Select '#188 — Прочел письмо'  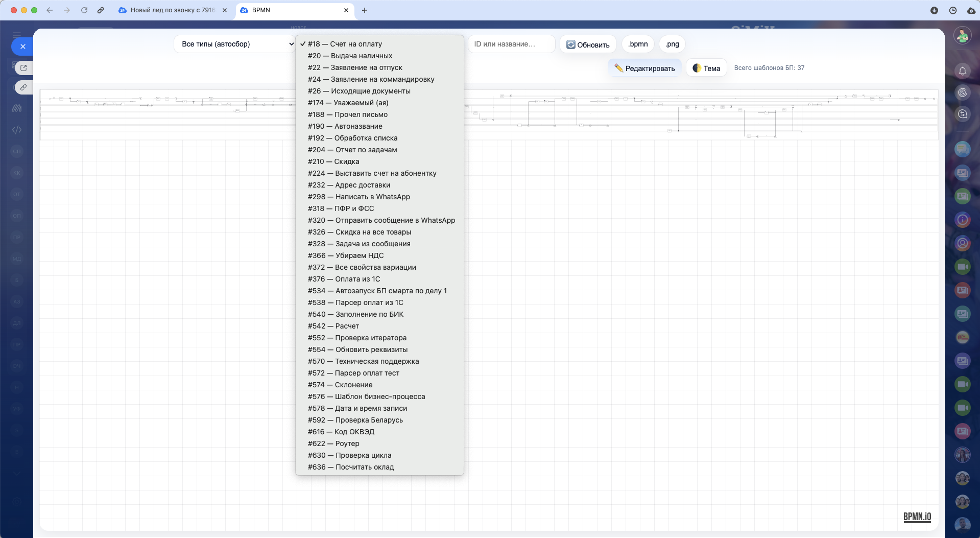[x=379, y=114]
